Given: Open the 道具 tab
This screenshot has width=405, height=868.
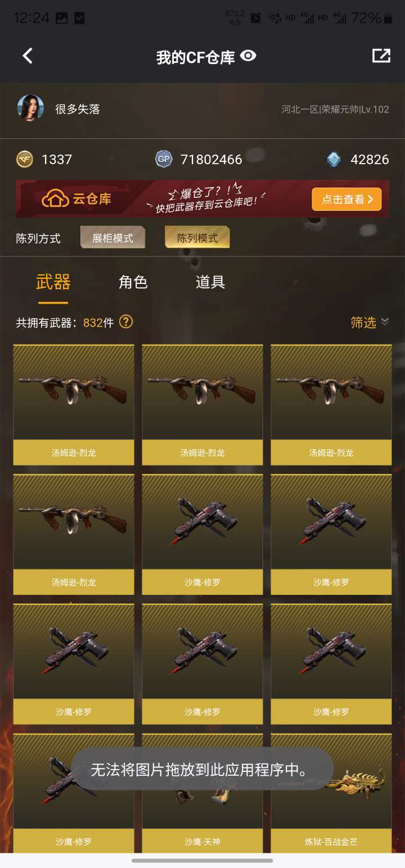Looking at the screenshot, I should pos(210,282).
